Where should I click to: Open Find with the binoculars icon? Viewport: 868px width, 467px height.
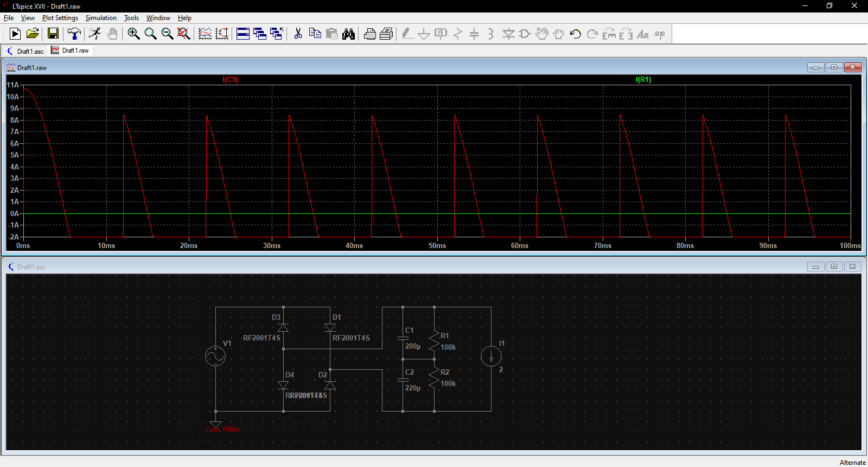coord(348,34)
